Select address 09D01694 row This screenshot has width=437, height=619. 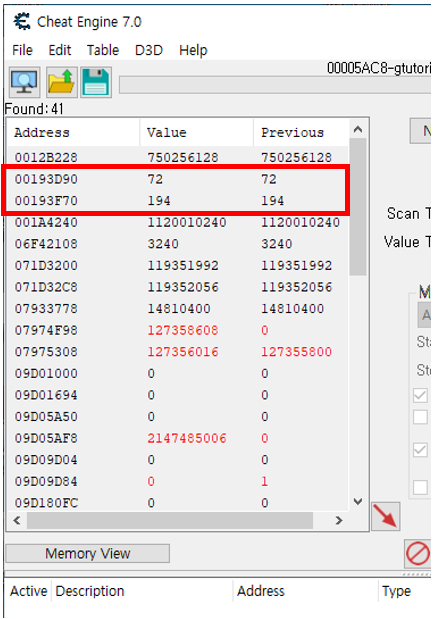point(178,395)
